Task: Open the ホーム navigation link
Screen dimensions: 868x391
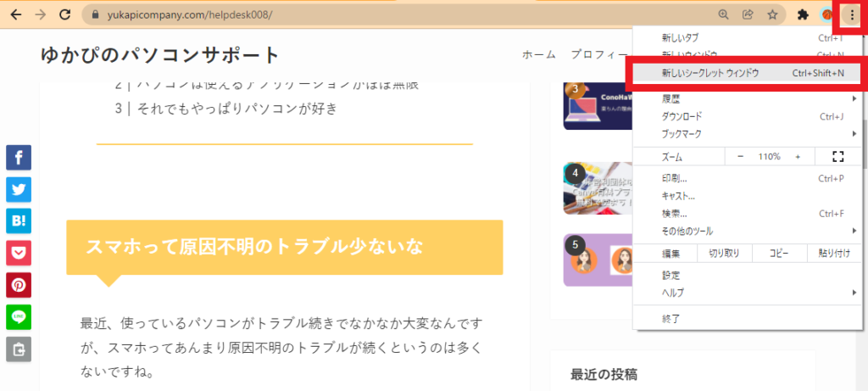Action: point(538,54)
